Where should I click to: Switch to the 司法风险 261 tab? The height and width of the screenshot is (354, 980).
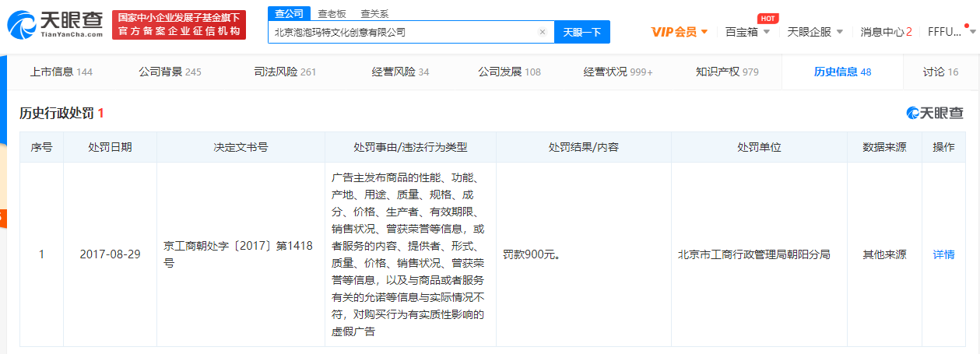tap(285, 72)
